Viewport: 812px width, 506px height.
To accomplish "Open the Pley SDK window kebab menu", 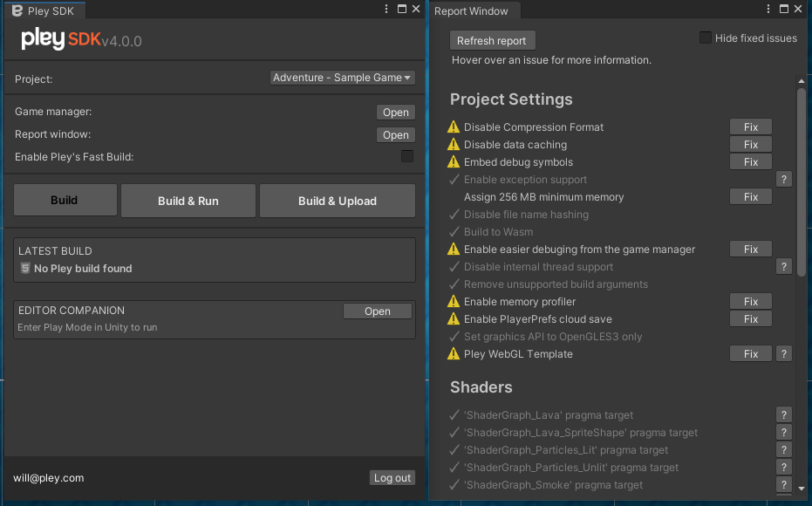I will click(386, 9).
